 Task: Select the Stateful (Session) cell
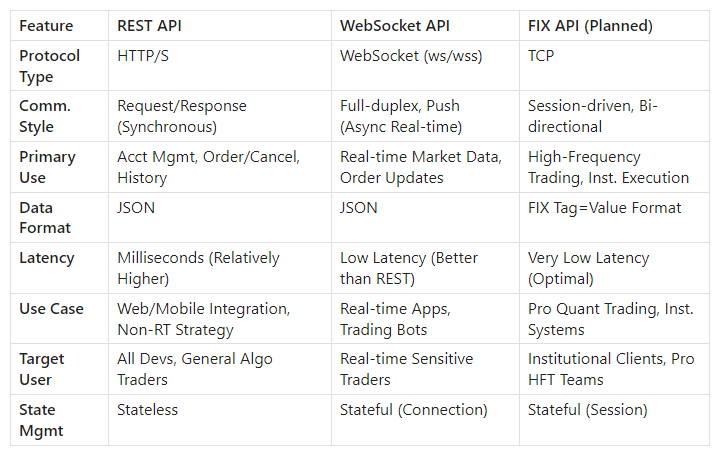(x=614, y=420)
